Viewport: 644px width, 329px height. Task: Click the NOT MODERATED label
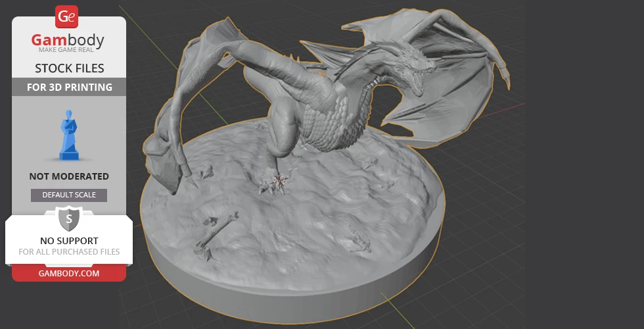click(69, 176)
